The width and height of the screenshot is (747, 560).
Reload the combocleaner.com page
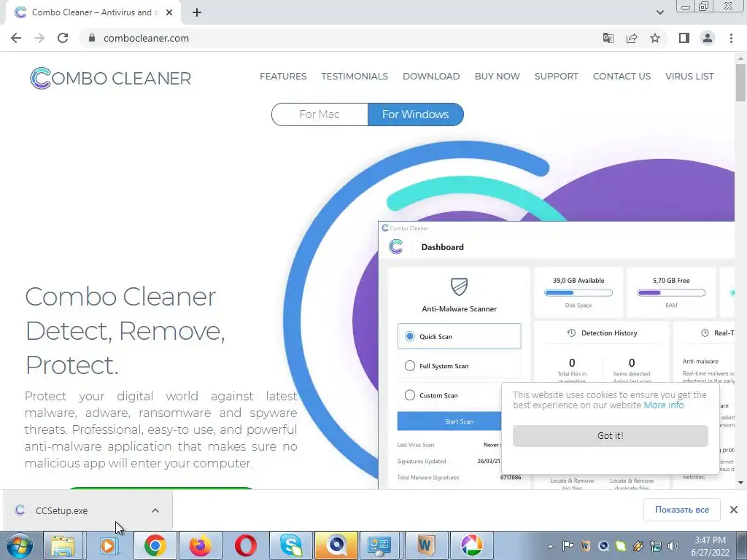63,38
